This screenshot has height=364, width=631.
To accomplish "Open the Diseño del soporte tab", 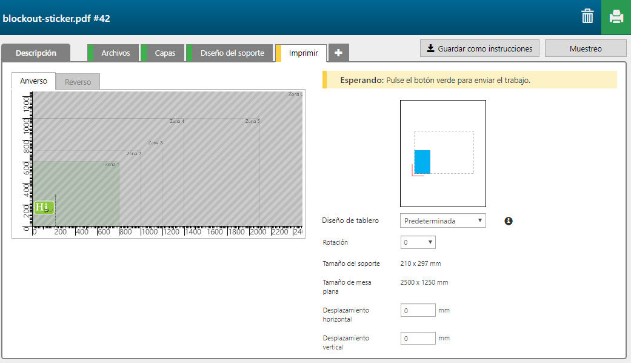I will tap(232, 53).
